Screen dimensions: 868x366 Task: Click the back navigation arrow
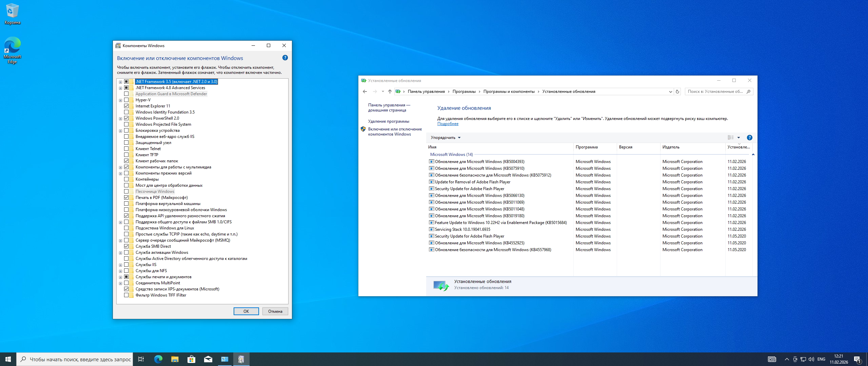pyautogui.click(x=365, y=91)
